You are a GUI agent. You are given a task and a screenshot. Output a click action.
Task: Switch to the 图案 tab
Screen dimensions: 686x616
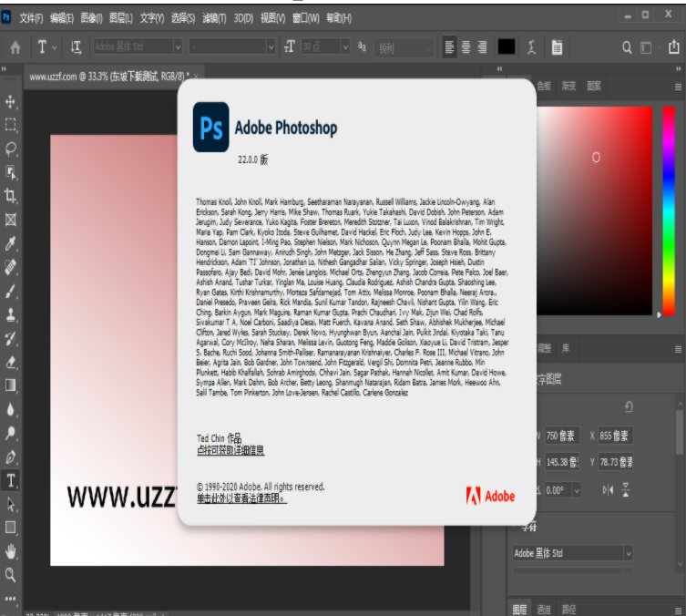click(594, 86)
